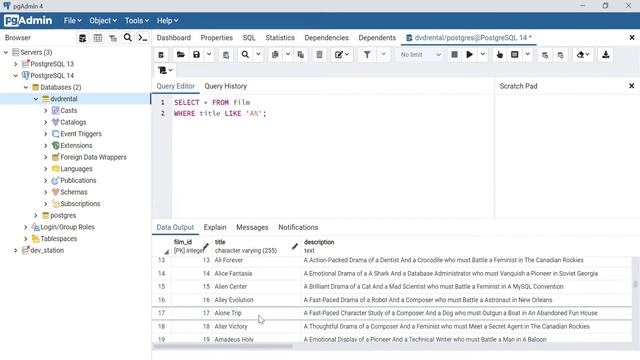This screenshot has height=360, width=640.
Task: Switch to the Query History tab
Action: point(225,86)
